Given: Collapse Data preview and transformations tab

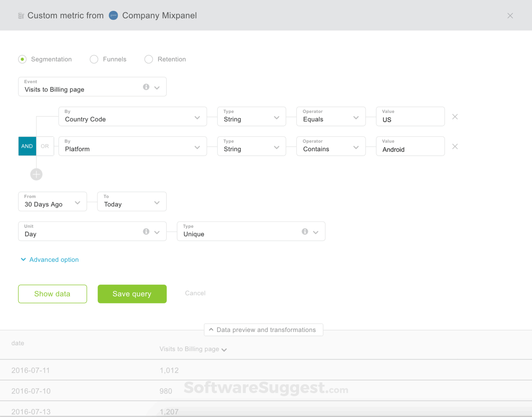Looking at the screenshot, I should click(x=264, y=330).
